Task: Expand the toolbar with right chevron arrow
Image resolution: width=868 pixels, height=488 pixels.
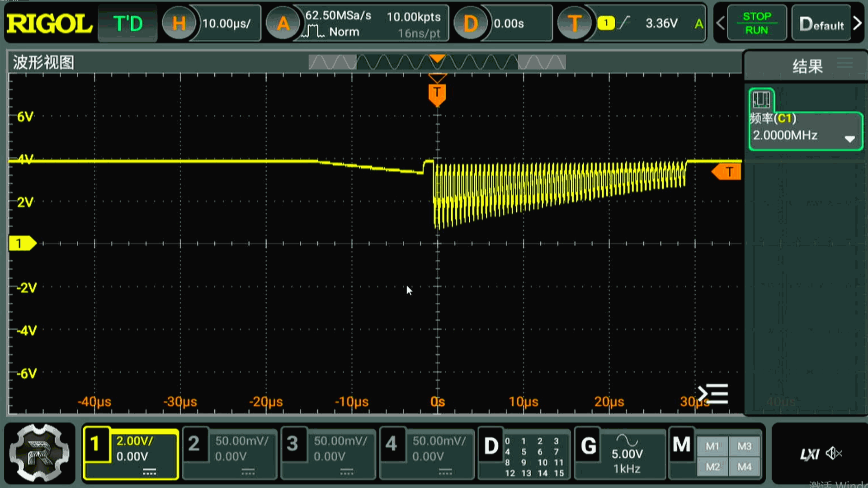Action: [x=857, y=23]
